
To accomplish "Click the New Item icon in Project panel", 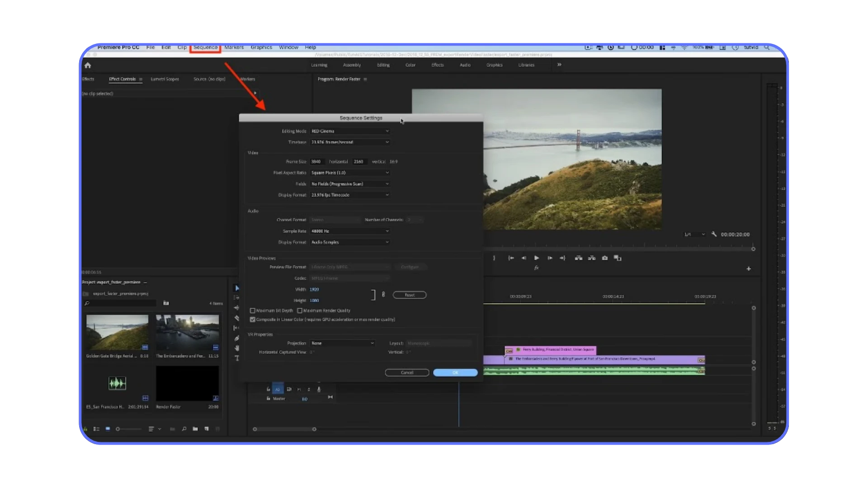I will pos(207,429).
